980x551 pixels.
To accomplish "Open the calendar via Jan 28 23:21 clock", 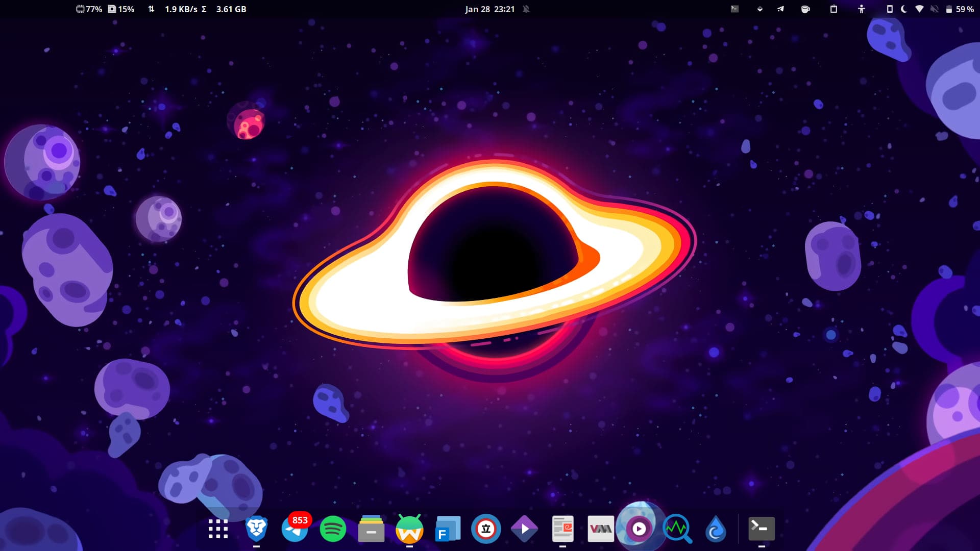I will pyautogui.click(x=489, y=9).
